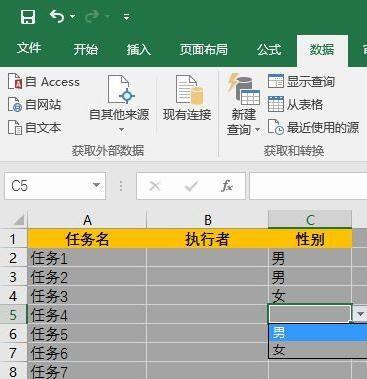Click the Undo arrow icon
Viewport: 367px width, 379px height.
pos(57,16)
